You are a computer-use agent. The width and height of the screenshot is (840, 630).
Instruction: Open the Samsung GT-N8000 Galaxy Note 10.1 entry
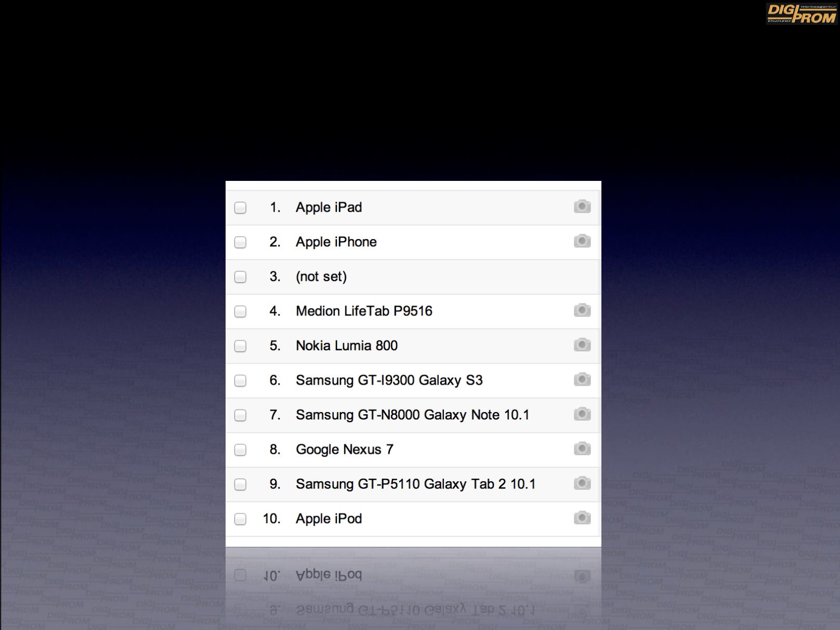[x=413, y=415]
